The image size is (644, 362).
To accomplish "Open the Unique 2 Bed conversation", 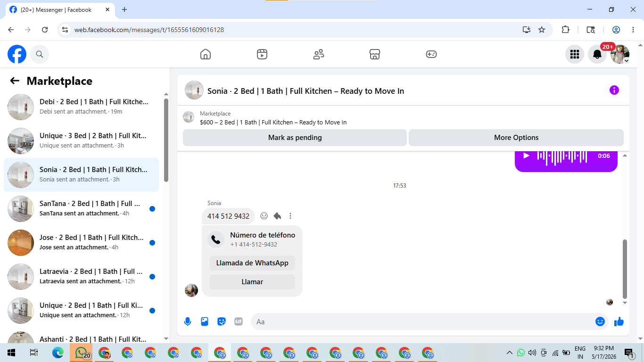I will 81,310.
